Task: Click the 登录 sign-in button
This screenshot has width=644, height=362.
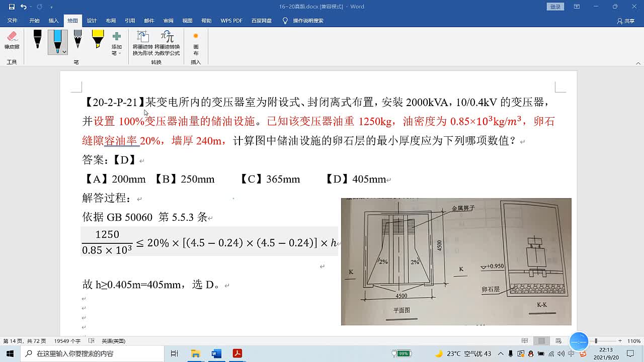Action: tap(555, 7)
